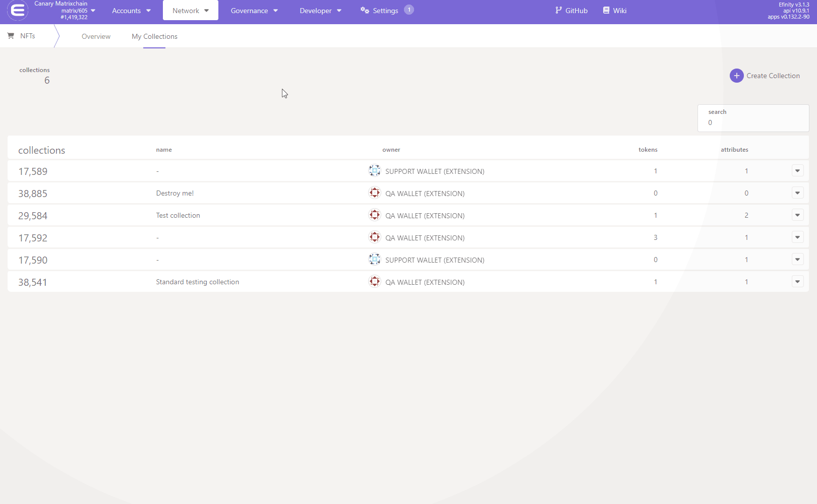This screenshot has width=817, height=504.
Task: Expand actions dropdown for collection 17,589
Action: (797, 171)
